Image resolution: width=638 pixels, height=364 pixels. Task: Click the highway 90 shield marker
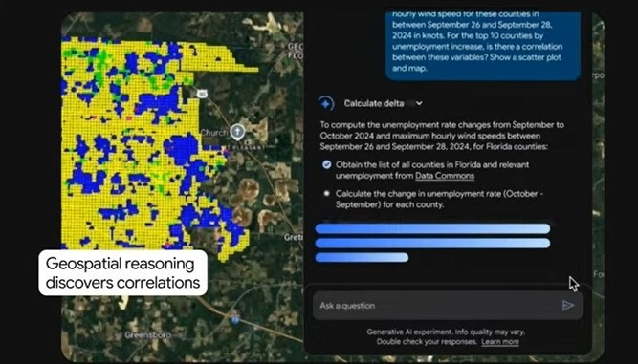202,94
